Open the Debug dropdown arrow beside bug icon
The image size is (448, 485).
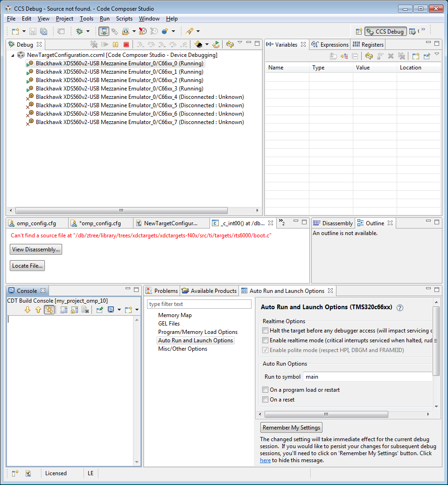88,31
